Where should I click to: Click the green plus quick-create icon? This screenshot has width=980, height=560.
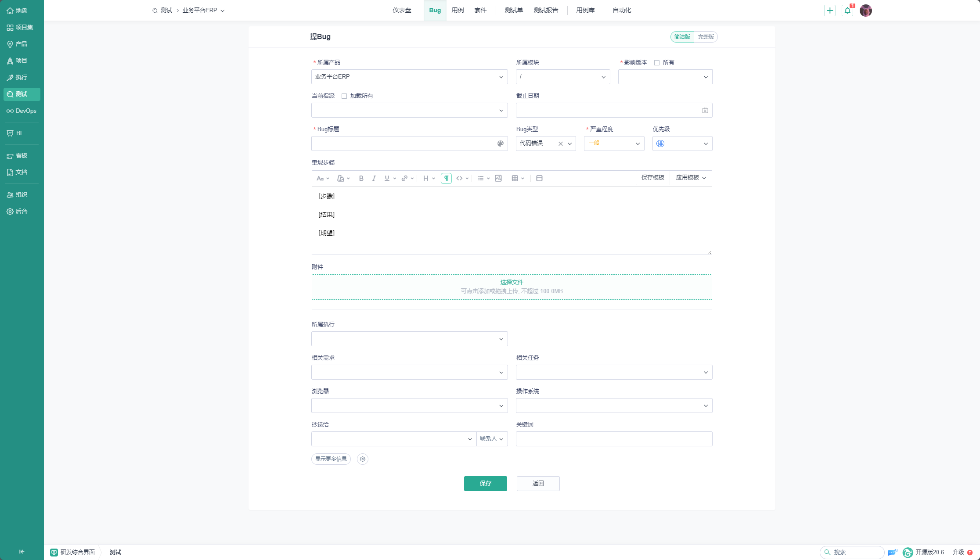point(830,11)
